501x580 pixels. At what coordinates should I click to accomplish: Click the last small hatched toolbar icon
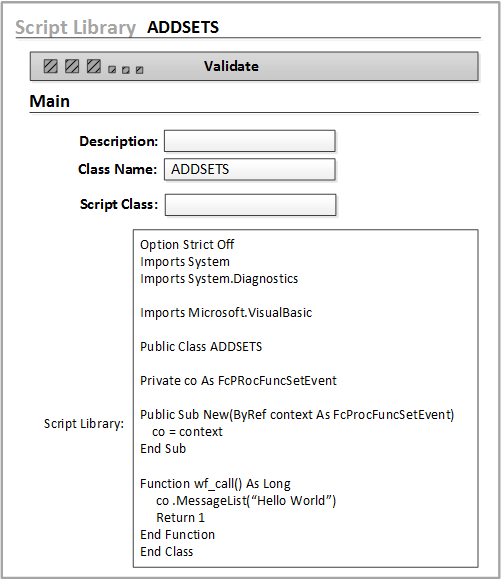(139, 70)
